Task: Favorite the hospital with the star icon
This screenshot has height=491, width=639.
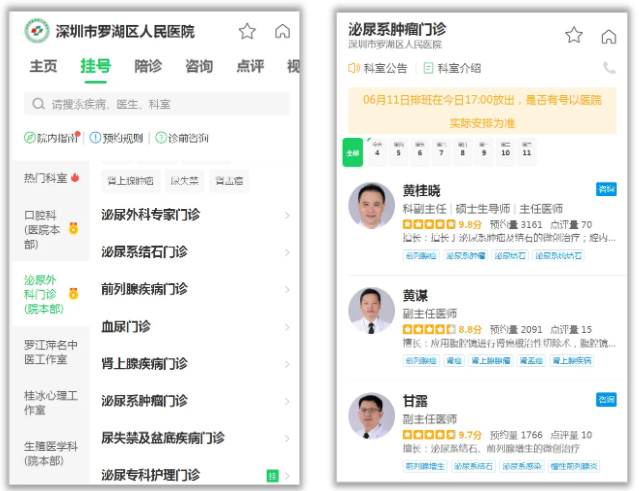Action: tap(247, 32)
